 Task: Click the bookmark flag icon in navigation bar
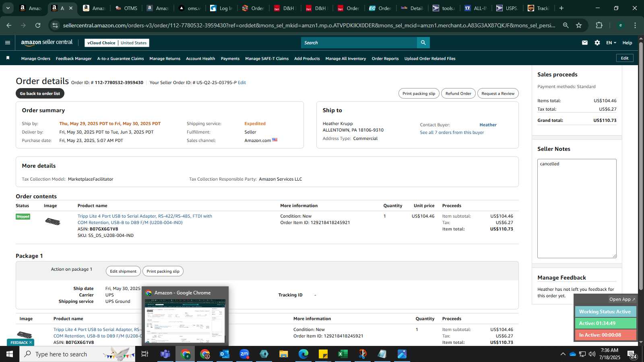point(8,58)
